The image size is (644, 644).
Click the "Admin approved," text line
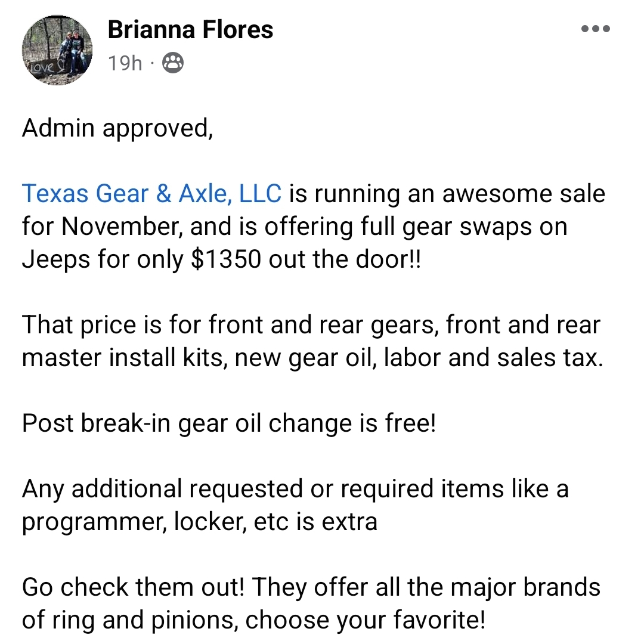click(117, 128)
